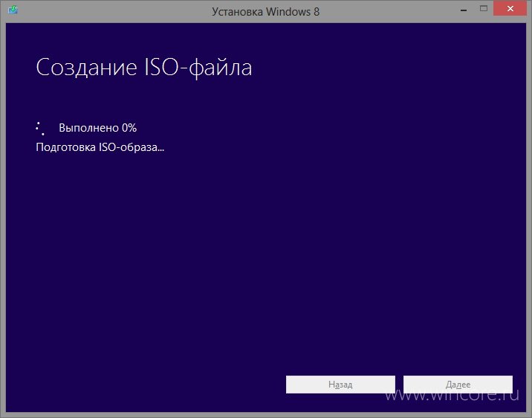Screen dimensions: 532x418
Task: Maximize the Установка Windows 8 window
Action: click(484, 9)
